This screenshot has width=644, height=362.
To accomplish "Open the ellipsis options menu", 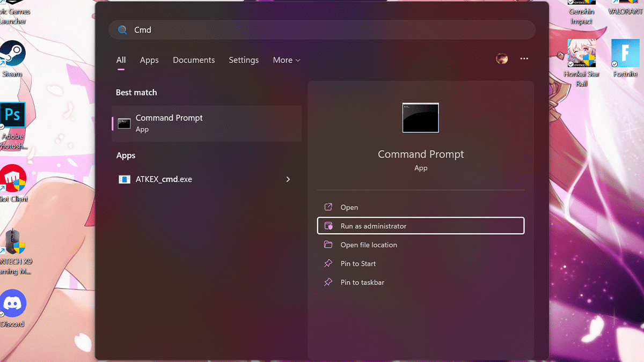I will point(524,59).
